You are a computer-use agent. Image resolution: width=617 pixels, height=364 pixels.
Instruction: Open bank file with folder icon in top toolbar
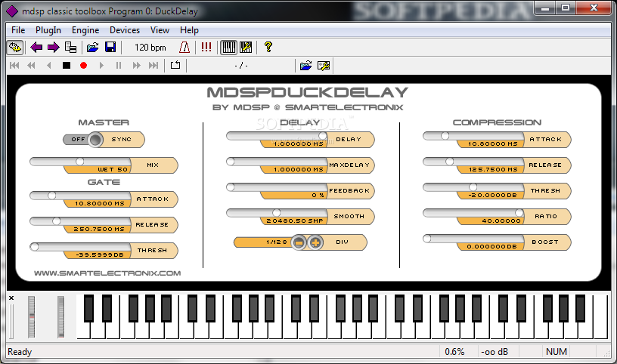click(93, 48)
